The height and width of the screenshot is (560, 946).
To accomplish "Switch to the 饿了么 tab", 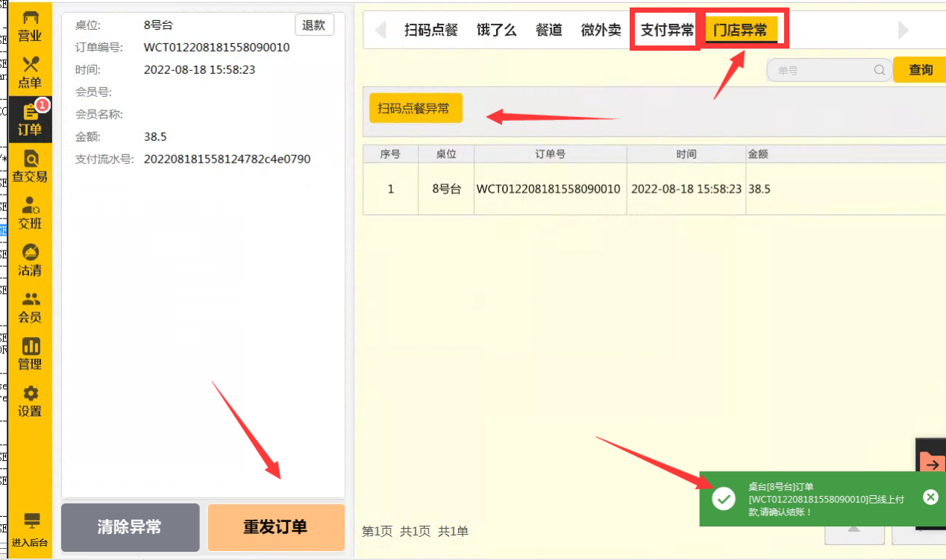I will pyautogui.click(x=497, y=31).
